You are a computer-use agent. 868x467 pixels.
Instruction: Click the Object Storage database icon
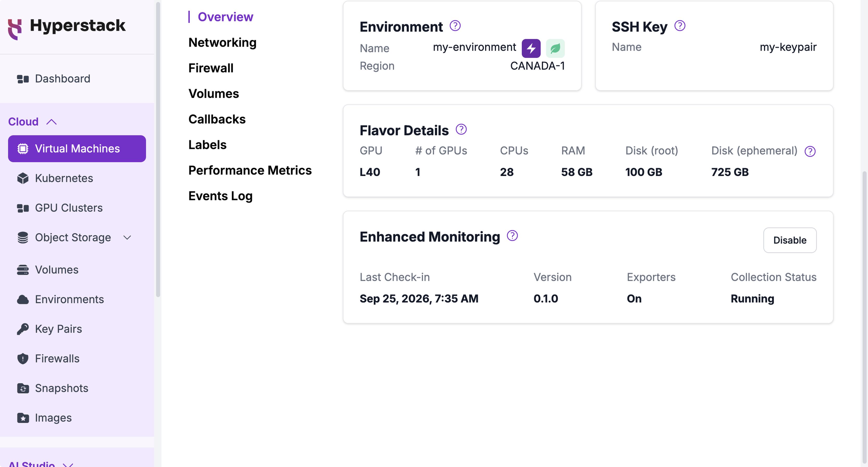coord(23,238)
